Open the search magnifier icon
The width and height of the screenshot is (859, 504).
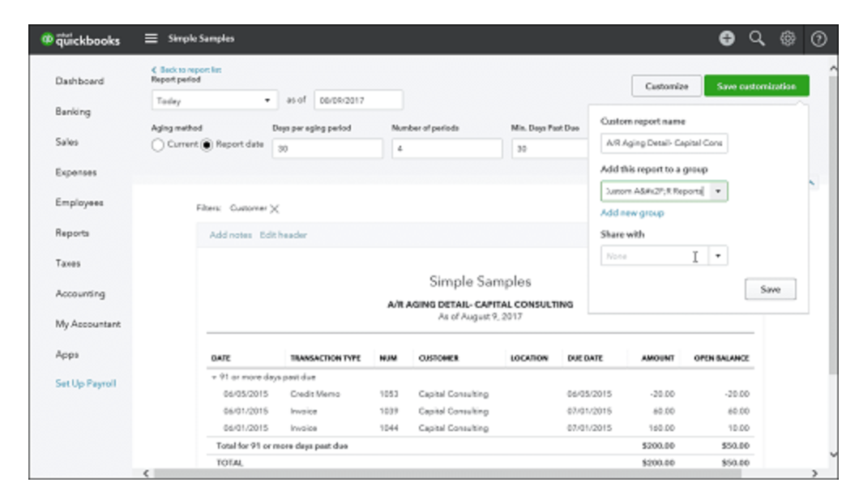(757, 38)
